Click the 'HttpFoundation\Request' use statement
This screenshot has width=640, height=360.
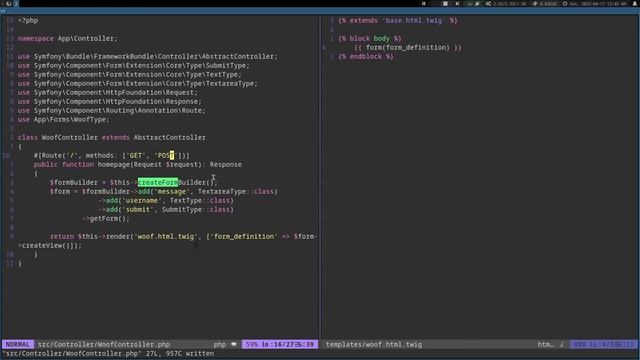107,92
